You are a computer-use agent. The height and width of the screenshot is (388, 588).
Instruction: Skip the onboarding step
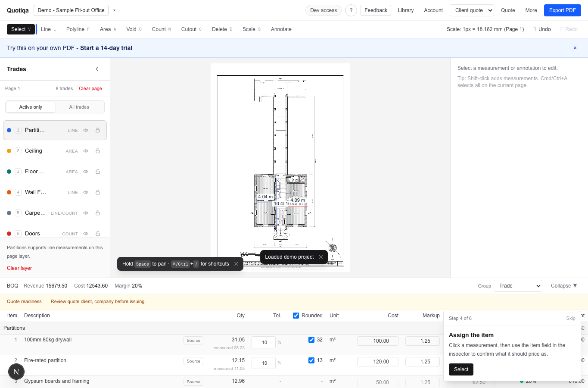pos(571,318)
